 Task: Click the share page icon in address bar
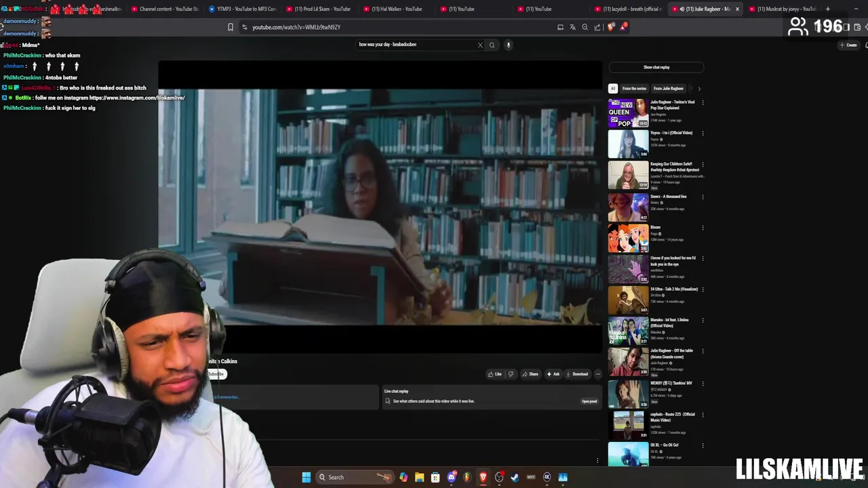597,27
